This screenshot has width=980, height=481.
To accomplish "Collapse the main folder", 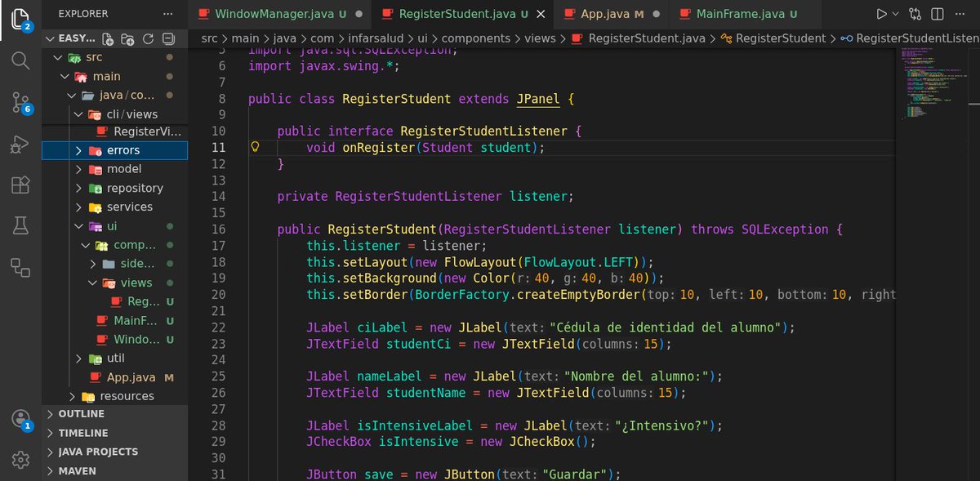I will (x=114, y=77).
